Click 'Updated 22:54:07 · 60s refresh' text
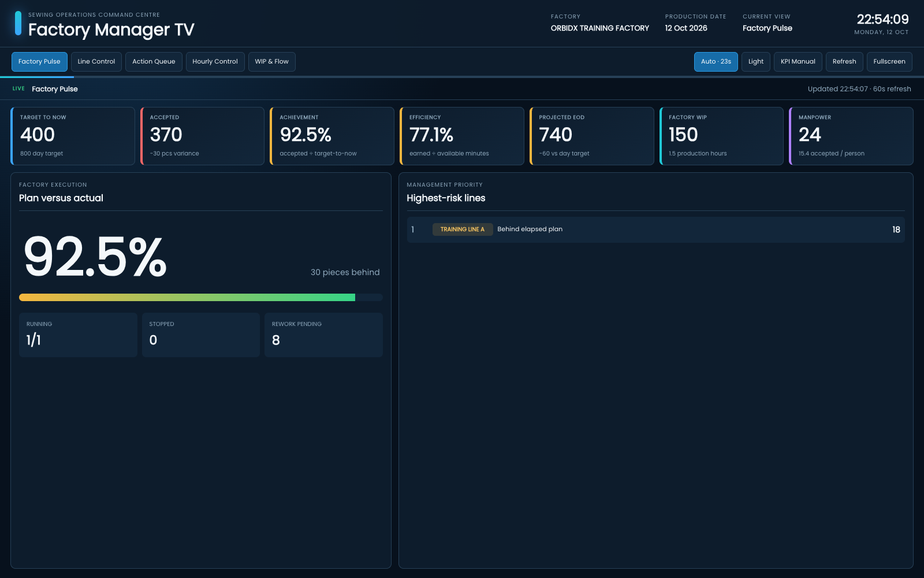This screenshot has height=578, width=924. (859, 89)
